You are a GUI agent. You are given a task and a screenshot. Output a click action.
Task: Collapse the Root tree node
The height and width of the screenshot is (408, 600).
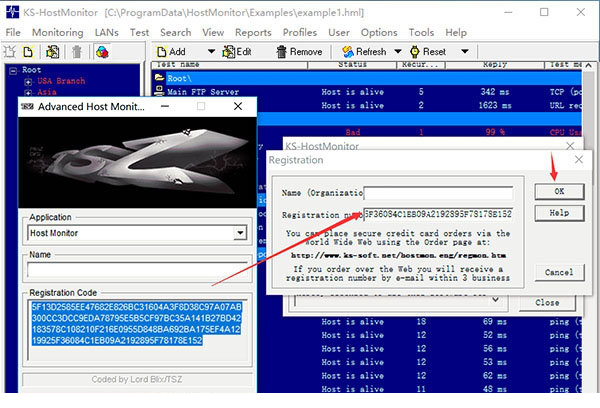[x=13, y=70]
